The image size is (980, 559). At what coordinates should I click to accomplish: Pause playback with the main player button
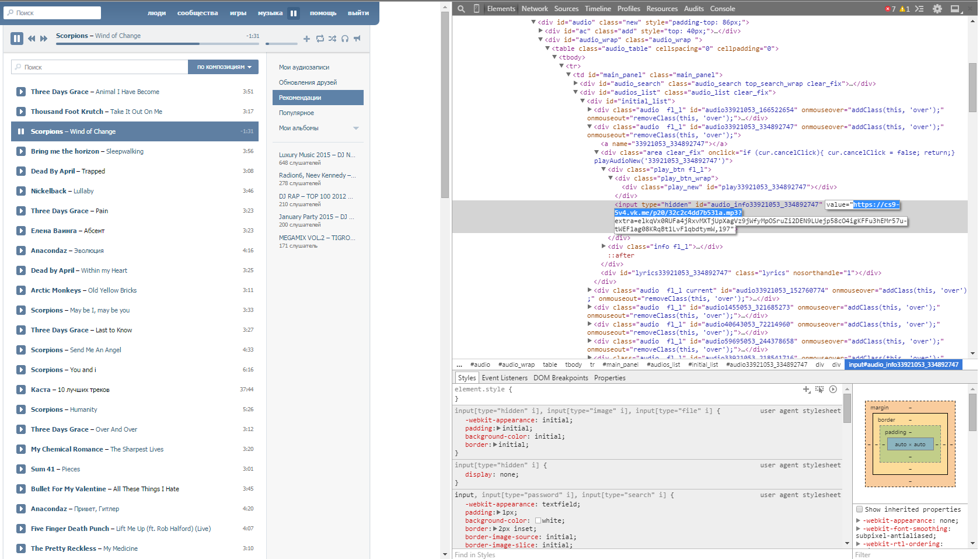(16, 39)
